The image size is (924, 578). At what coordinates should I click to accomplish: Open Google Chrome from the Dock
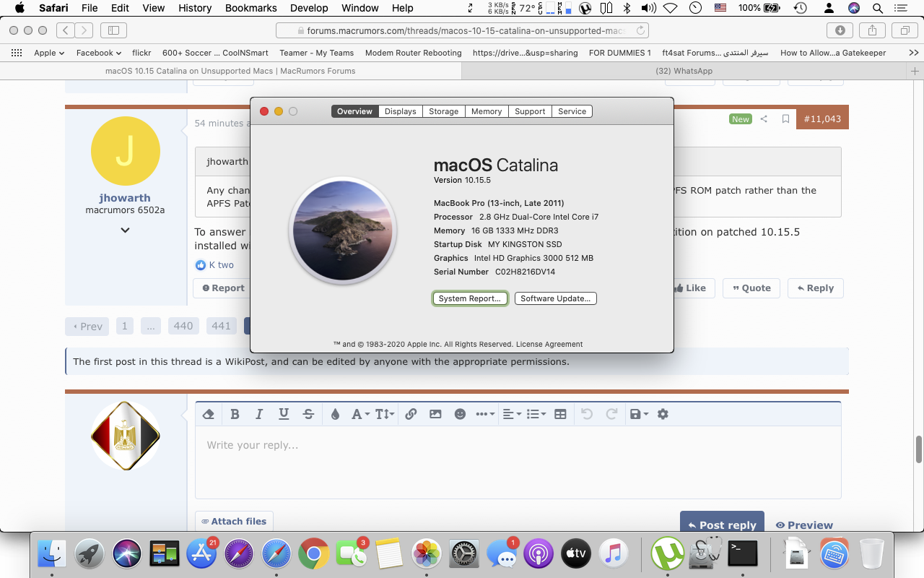click(x=314, y=554)
